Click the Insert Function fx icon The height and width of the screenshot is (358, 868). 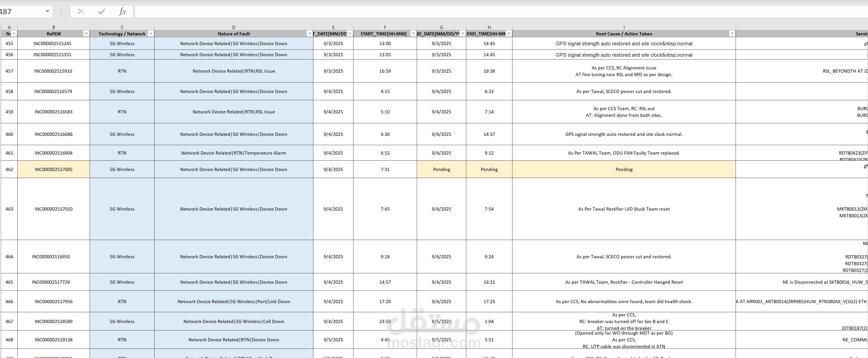pyautogui.click(x=122, y=12)
